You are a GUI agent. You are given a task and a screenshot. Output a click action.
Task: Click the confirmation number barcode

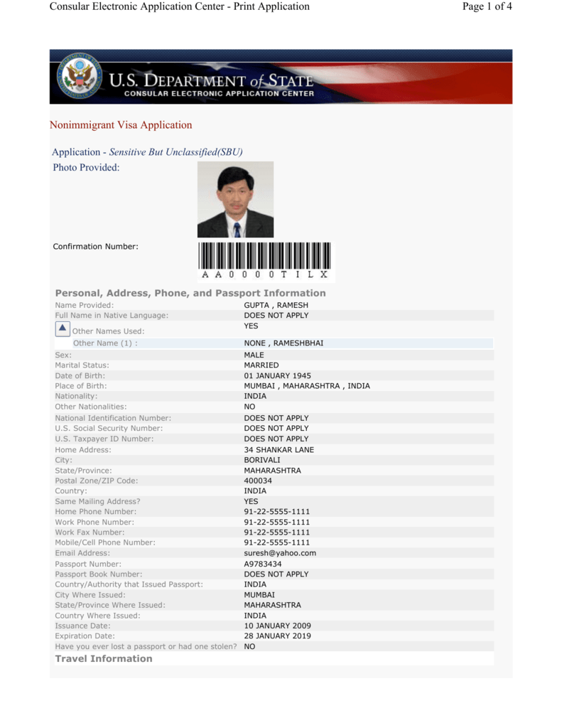(264, 260)
